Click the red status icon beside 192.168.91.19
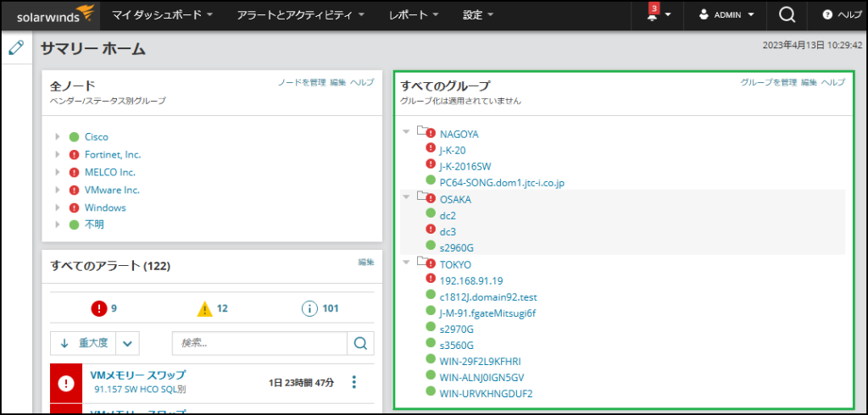The height and width of the screenshot is (415, 868). tap(431, 278)
